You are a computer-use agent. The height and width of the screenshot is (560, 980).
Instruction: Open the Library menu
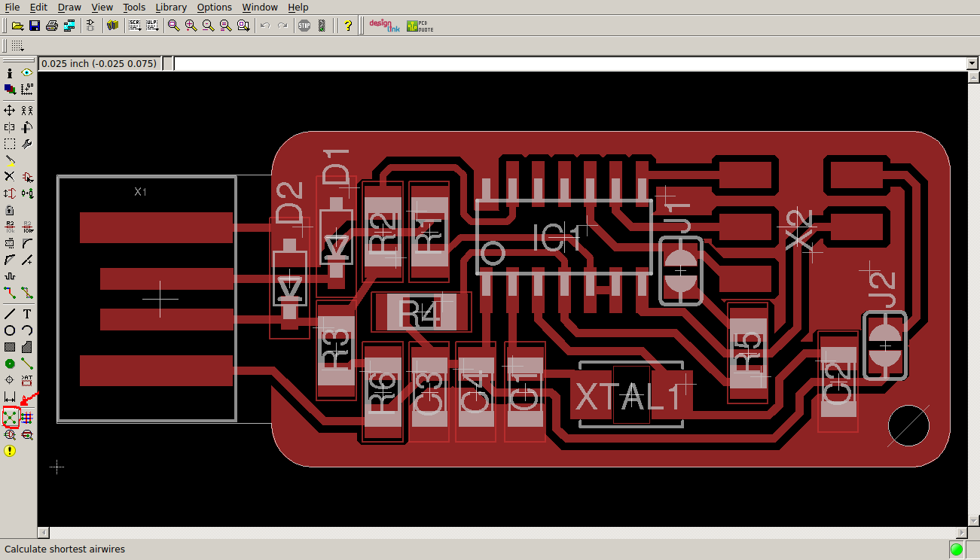click(171, 8)
